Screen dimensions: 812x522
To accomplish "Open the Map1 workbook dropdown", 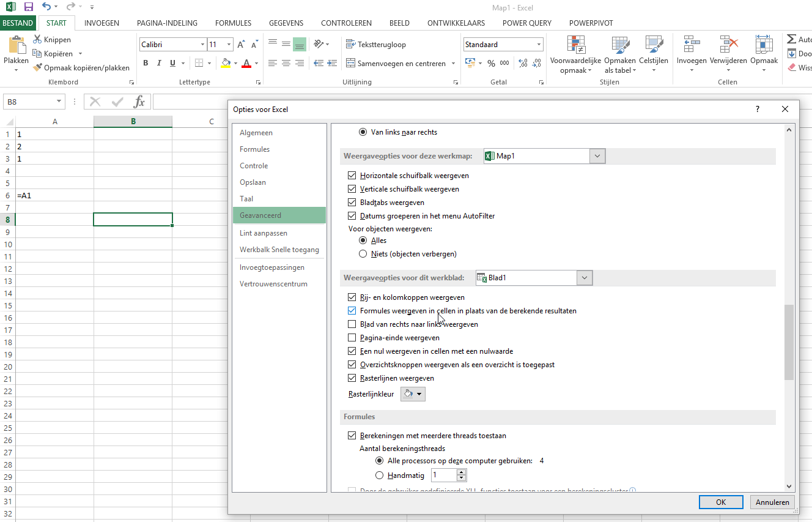I will click(597, 156).
